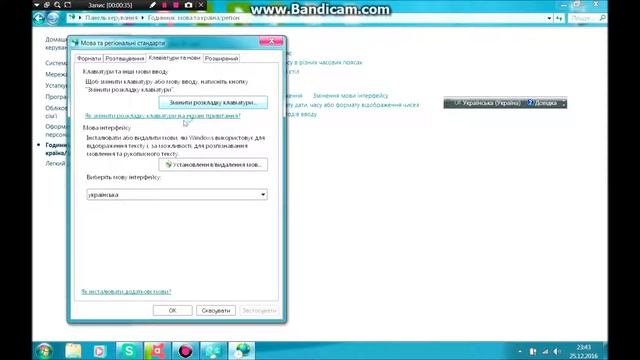Click the shield icon on the install languages button
Screen dimensions: 640x360
pyautogui.click(x=168, y=165)
